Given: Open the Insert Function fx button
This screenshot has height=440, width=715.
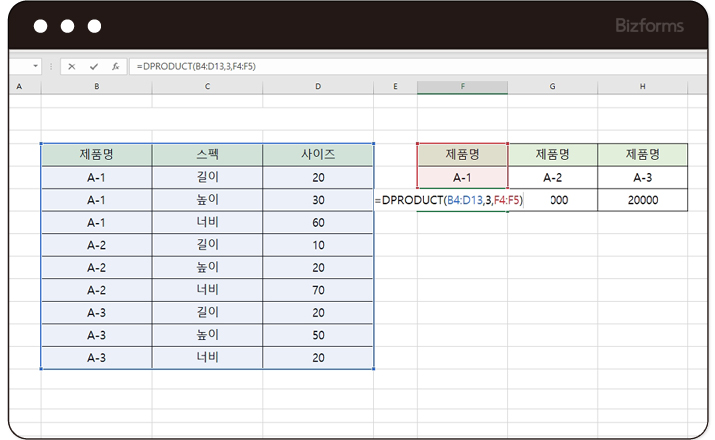Looking at the screenshot, I should pyautogui.click(x=115, y=66).
